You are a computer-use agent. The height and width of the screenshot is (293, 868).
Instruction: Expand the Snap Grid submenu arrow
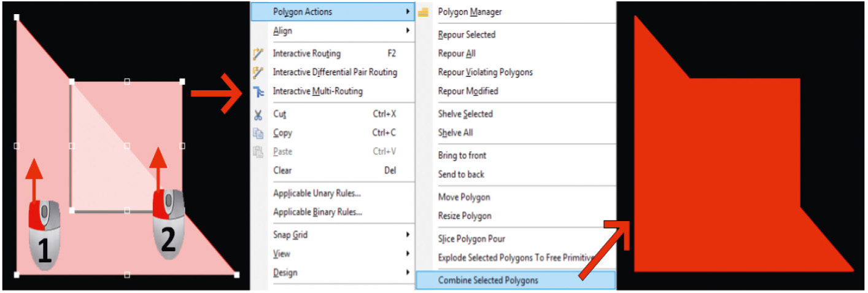point(407,235)
